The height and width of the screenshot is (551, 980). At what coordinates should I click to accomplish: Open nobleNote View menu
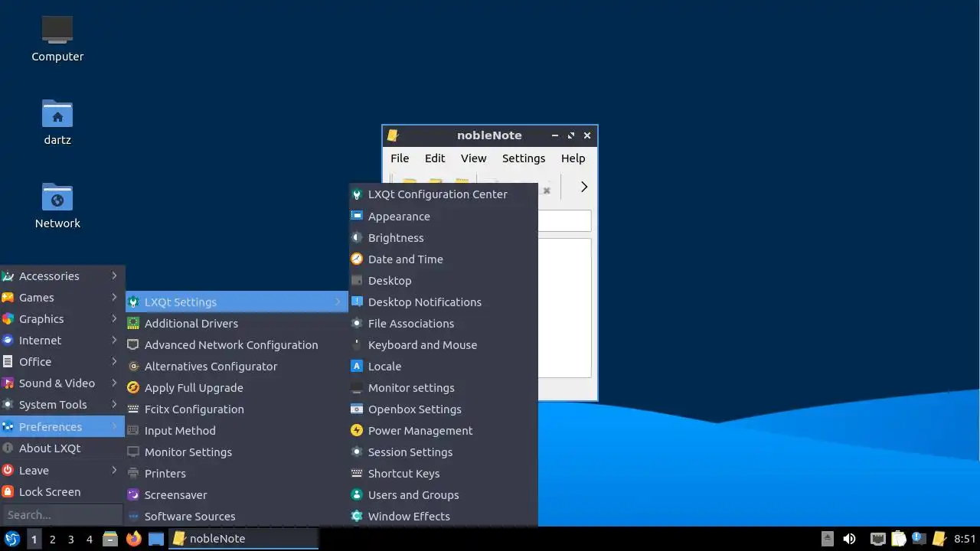click(473, 158)
